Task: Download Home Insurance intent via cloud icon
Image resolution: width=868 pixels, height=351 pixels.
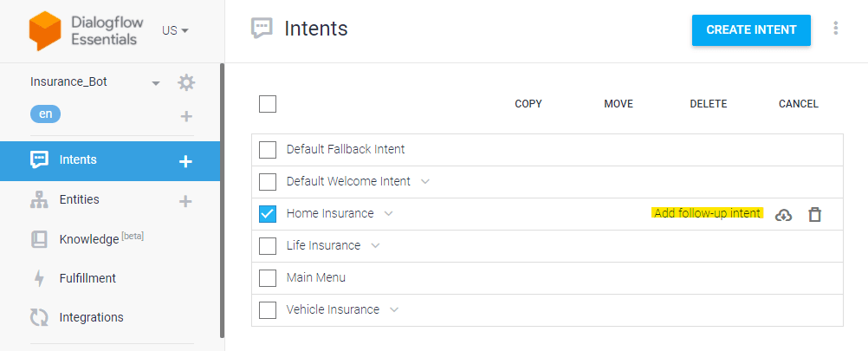Action: pyautogui.click(x=783, y=215)
